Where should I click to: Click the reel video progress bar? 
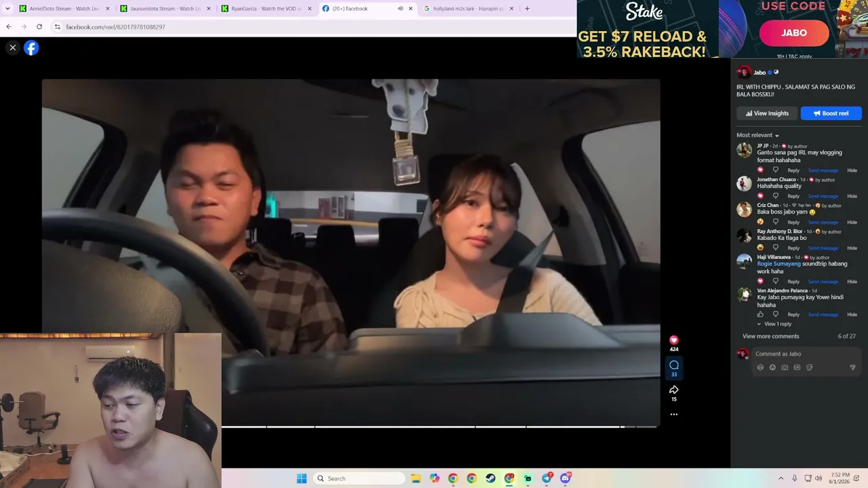439,426
